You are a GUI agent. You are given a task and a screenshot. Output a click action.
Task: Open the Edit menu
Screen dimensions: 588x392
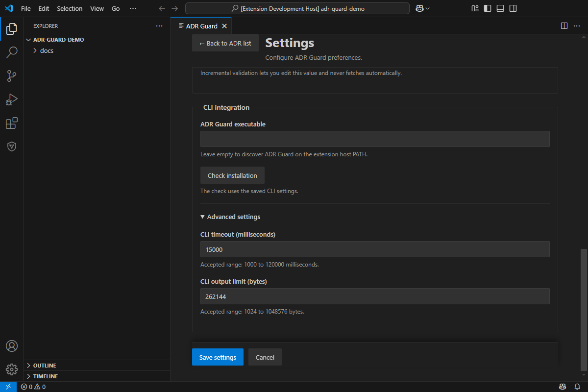pos(44,8)
